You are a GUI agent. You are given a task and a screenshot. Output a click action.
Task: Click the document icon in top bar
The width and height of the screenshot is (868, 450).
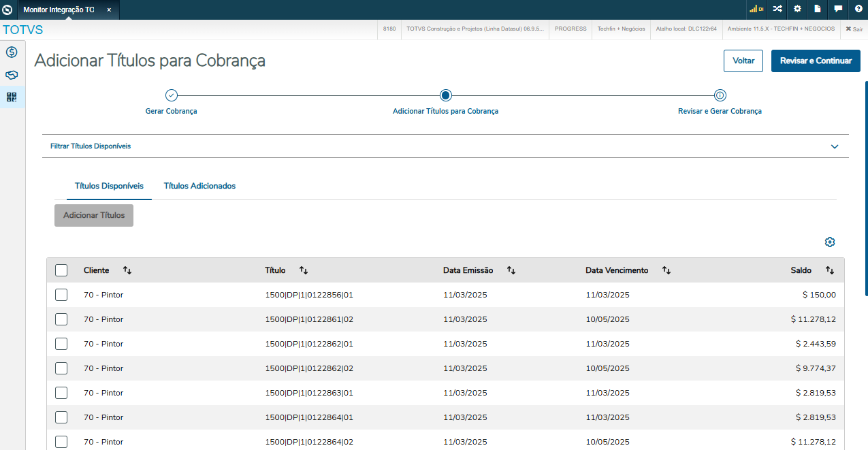tap(818, 9)
